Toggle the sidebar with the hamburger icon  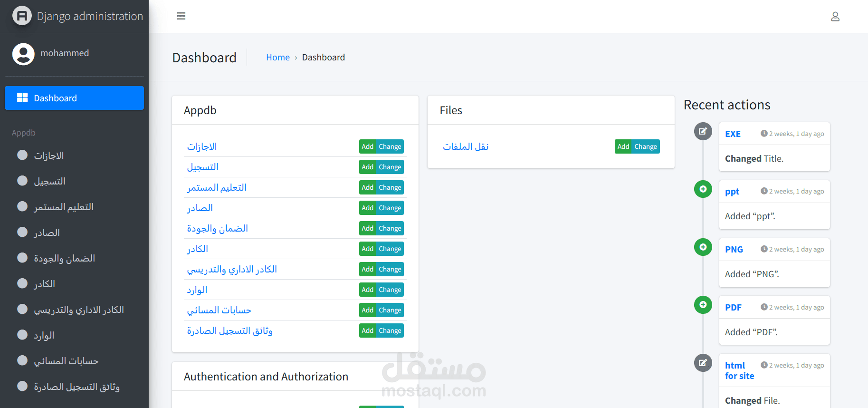(181, 16)
